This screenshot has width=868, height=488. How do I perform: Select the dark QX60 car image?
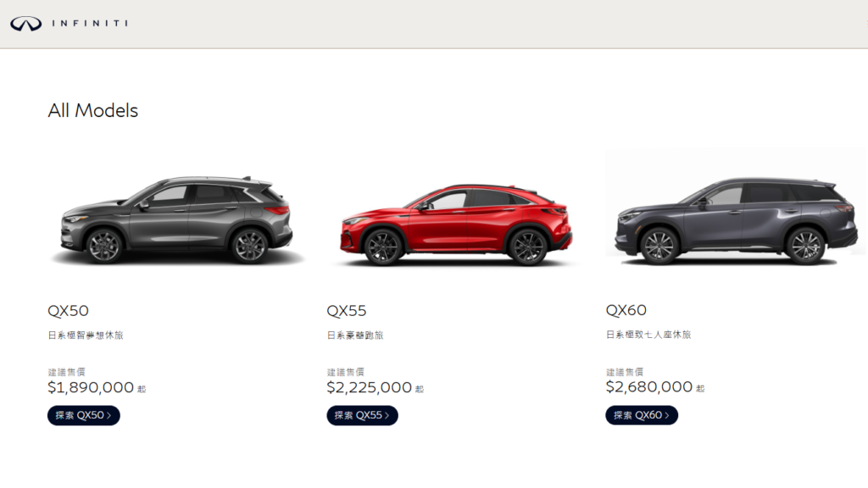(734, 220)
